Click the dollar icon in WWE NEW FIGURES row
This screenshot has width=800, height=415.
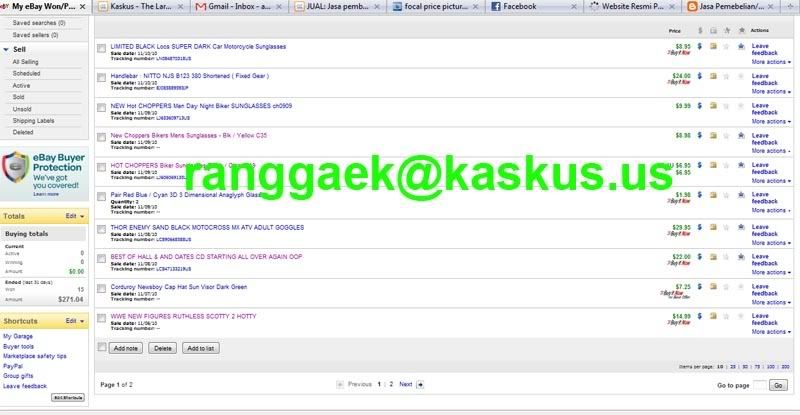pyautogui.click(x=700, y=316)
